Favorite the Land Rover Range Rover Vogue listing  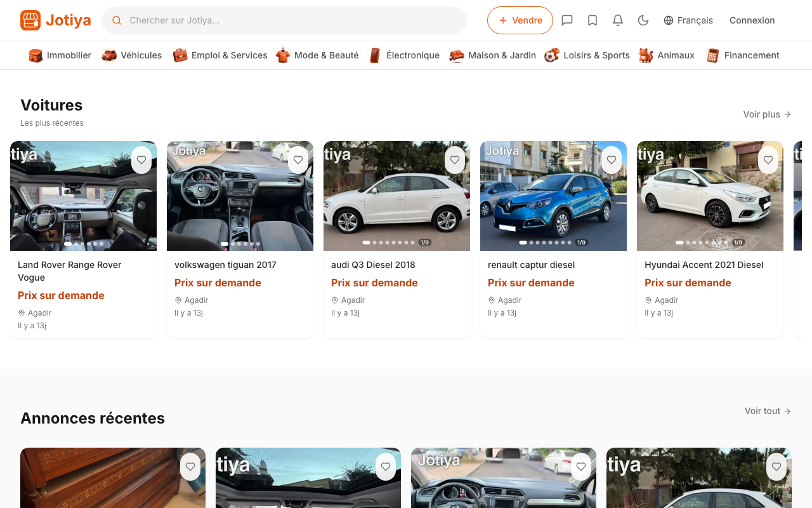[x=141, y=160]
